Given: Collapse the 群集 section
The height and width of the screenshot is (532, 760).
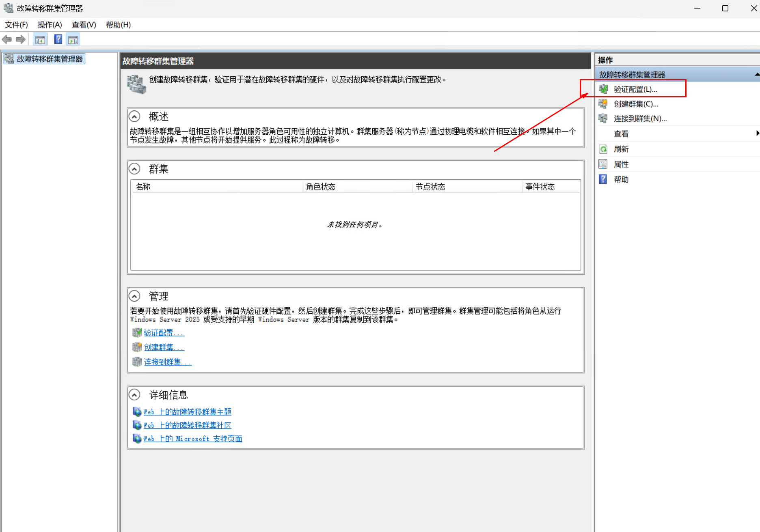Looking at the screenshot, I should pyautogui.click(x=134, y=168).
